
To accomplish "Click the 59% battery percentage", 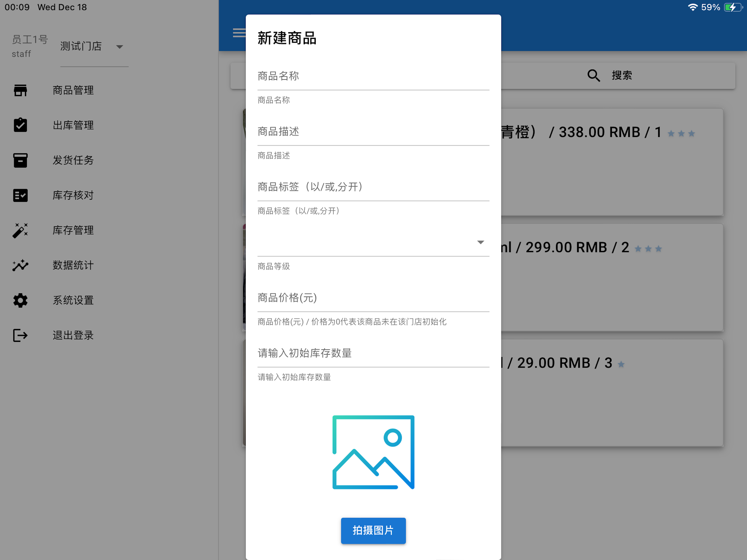I will 711,7.
